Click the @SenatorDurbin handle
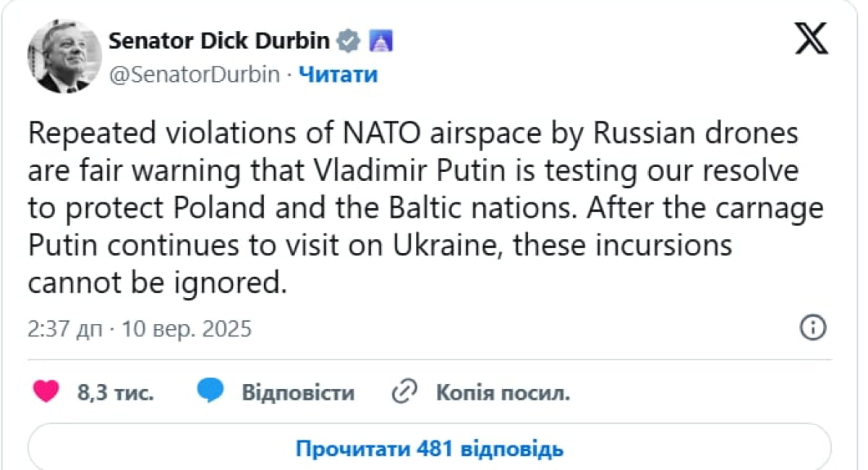The height and width of the screenshot is (470, 868). (x=194, y=74)
